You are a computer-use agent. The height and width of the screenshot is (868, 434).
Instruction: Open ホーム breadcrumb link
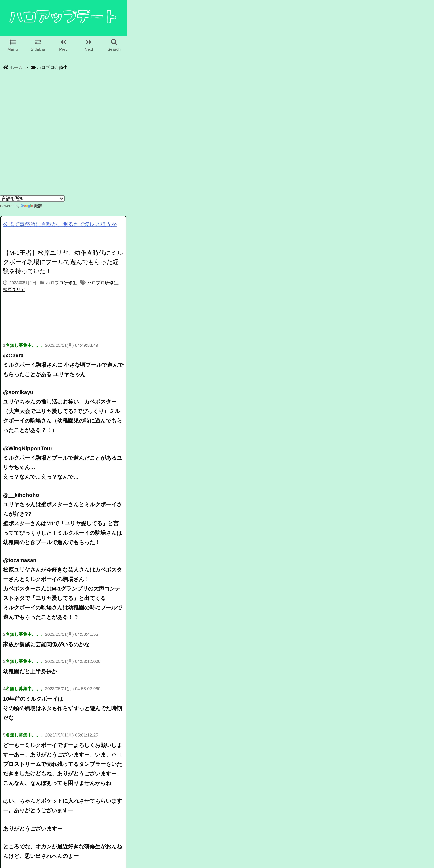pos(16,67)
